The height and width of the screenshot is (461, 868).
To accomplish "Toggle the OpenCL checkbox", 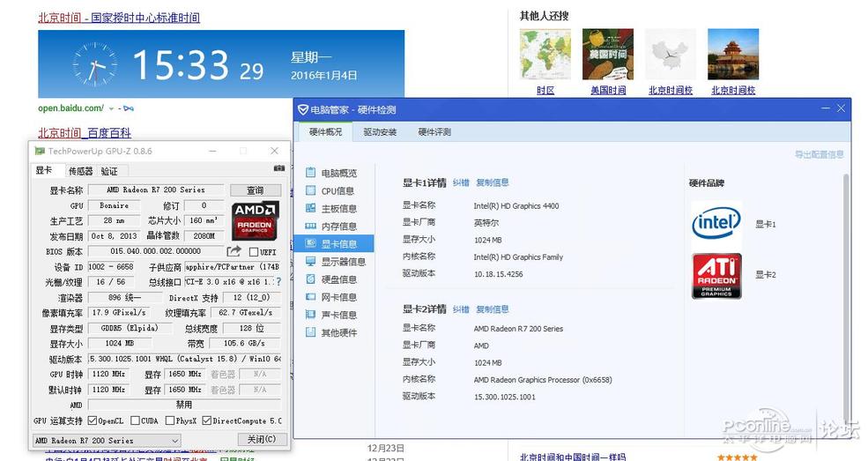I will [x=93, y=420].
